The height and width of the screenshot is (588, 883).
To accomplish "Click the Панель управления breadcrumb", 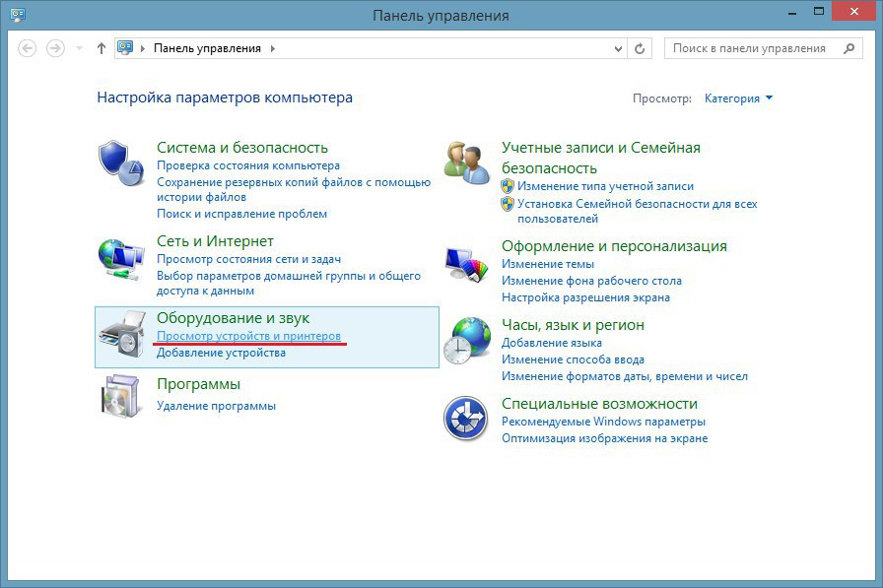I will click(x=207, y=48).
